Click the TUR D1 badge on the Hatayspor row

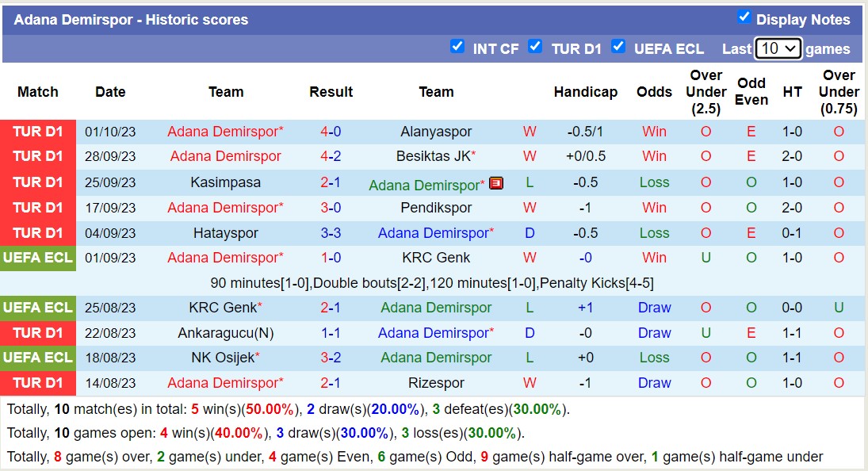point(37,232)
